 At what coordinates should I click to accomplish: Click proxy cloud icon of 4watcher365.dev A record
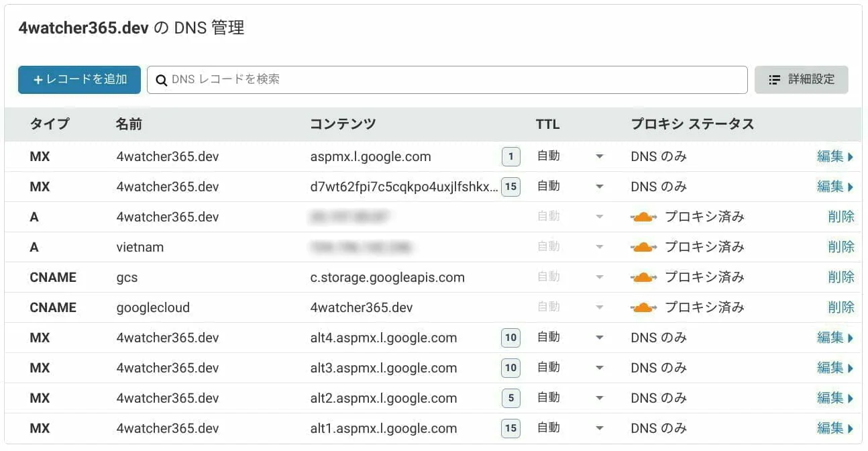tap(643, 217)
